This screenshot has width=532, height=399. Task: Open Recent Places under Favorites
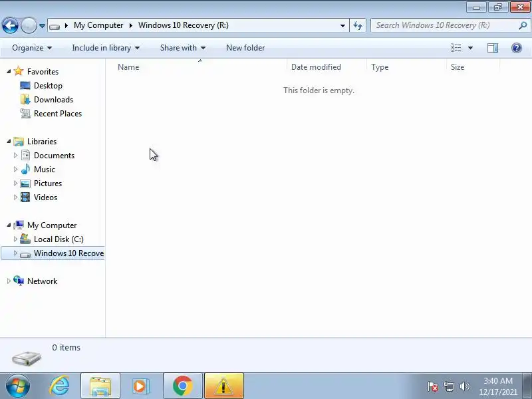[58, 113]
